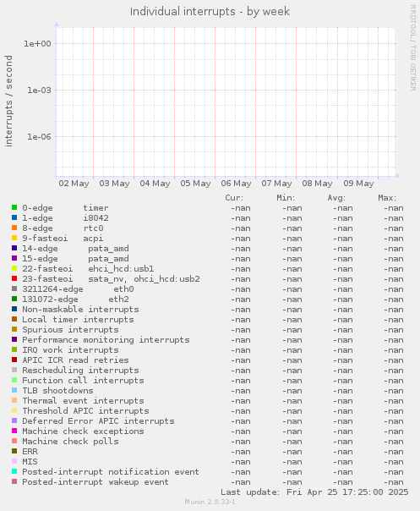This screenshot has height=511, width=420.
Task: Click the magenta Machine check exceptions swatch
Action: (x=14, y=431)
